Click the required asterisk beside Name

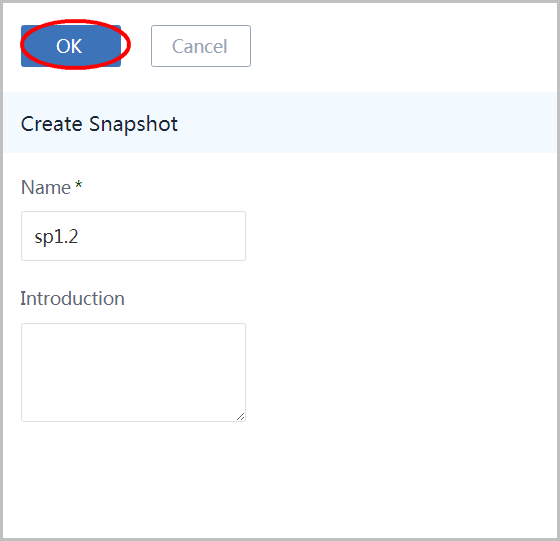(x=79, y=185)
